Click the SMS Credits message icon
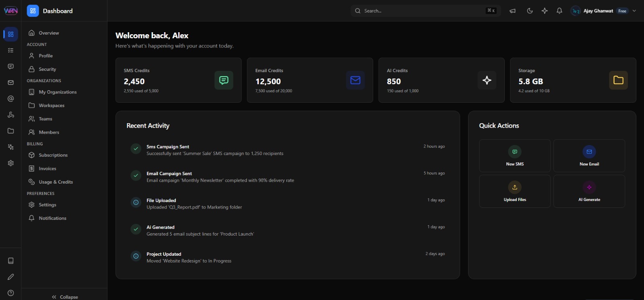644x300 pixels. 224,80
